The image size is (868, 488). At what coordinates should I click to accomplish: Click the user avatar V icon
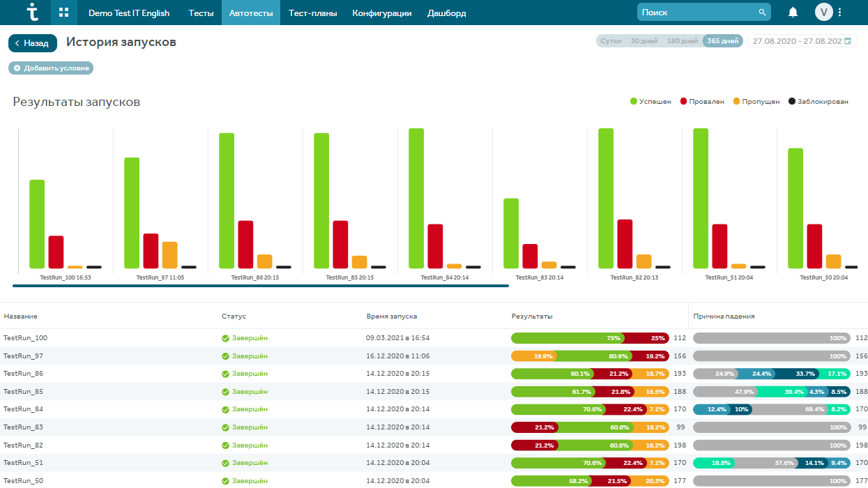(x=823, y=13)
